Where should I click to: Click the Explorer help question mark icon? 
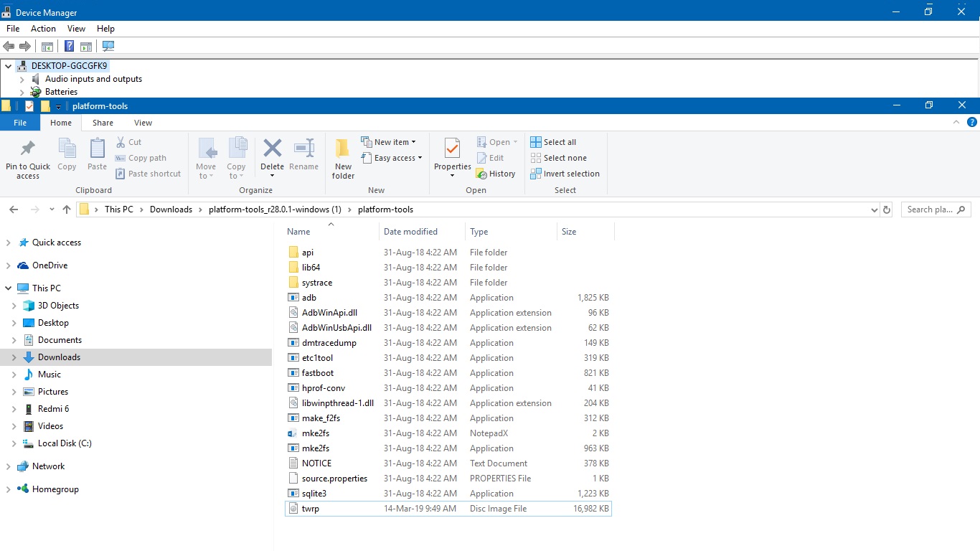pos(972,123)
